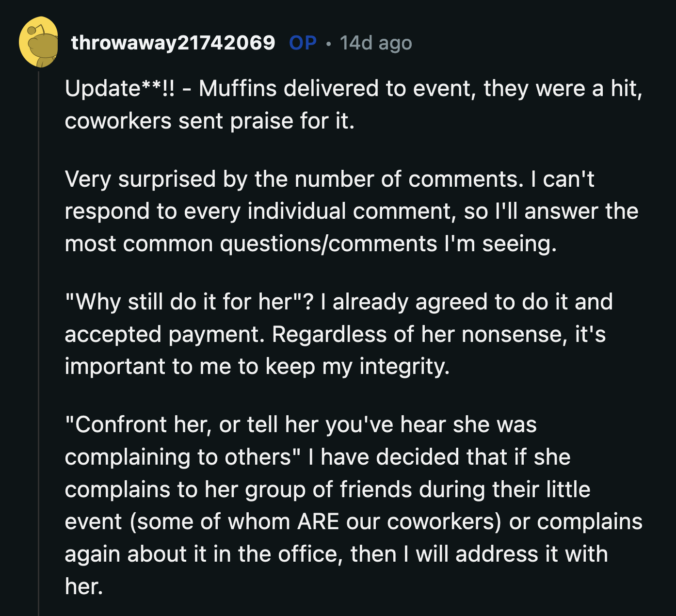Image resolution: width=676 pixels, height=616 pixels.
Task: Click the words "accepted payment"
Action: (164, 334)
